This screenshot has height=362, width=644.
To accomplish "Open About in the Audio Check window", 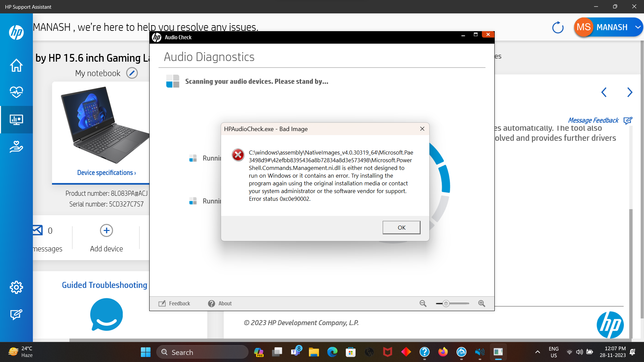I will tap(219, 303).
